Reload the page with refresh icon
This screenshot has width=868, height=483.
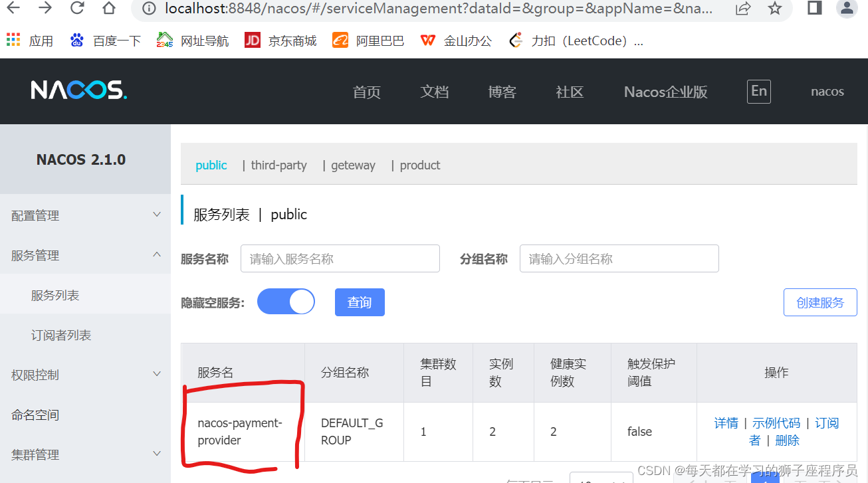[x=77, y=8]
